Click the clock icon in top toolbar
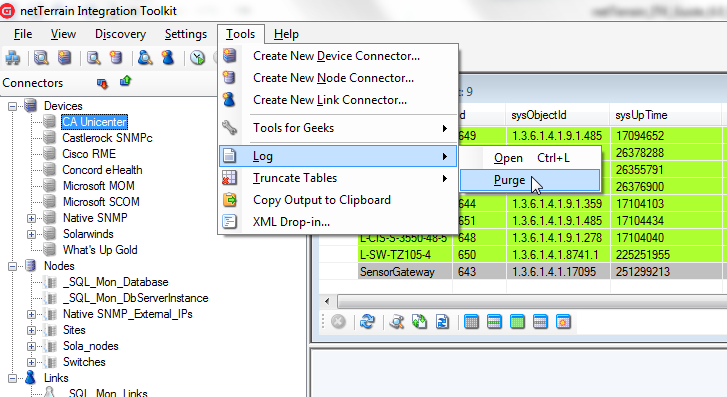The width and height of the screenshot is (727, 397). coord(198,58)
